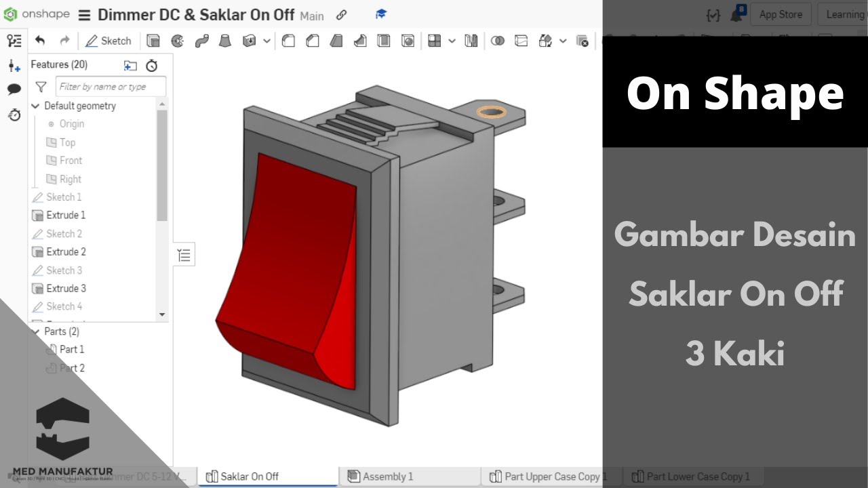Select Sketch 4 feature

64,306
